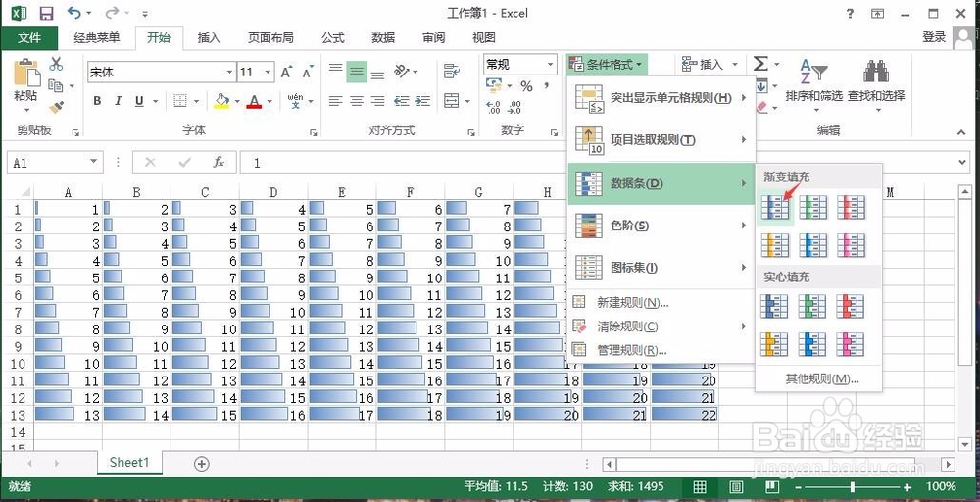Apply the green gradient fill data bar

tap(813, 207)
